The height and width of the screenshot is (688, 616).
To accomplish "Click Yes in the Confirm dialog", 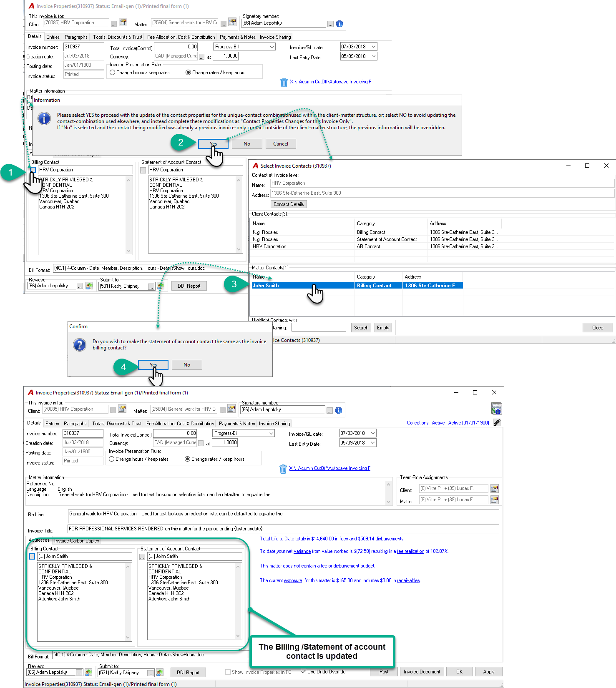I will (x=153, y=365).
